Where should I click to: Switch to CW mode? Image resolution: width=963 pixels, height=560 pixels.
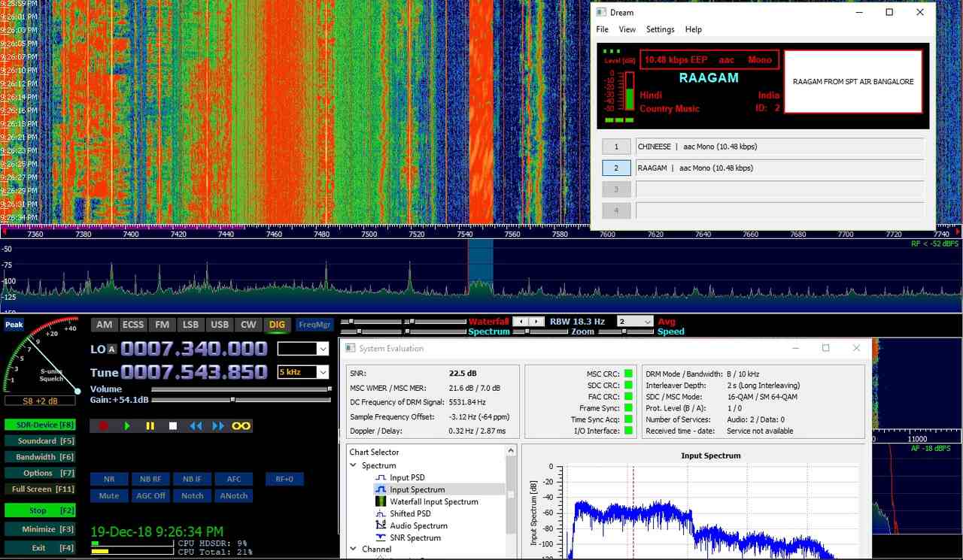(x=248, y=325)
